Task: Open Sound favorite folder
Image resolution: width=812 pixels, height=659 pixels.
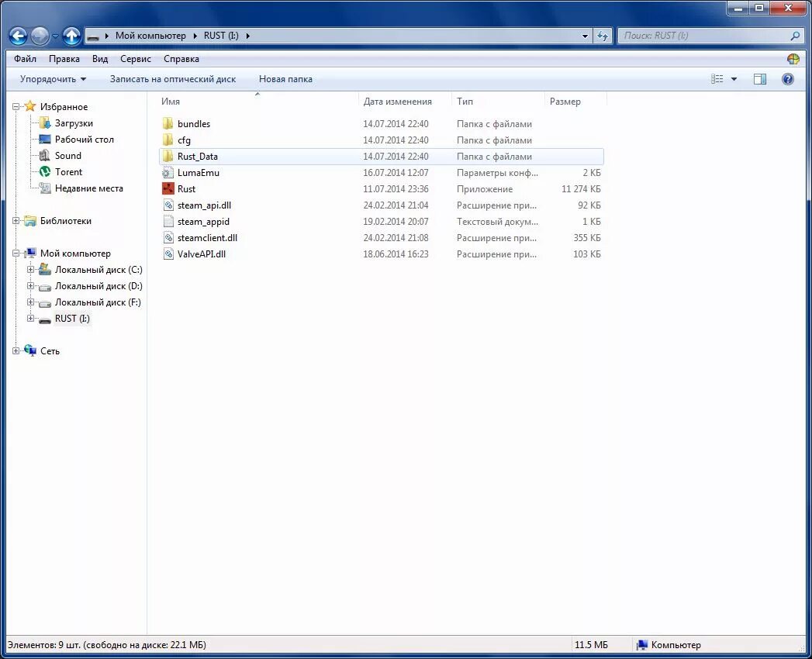Action: click(x=67, y=155)
